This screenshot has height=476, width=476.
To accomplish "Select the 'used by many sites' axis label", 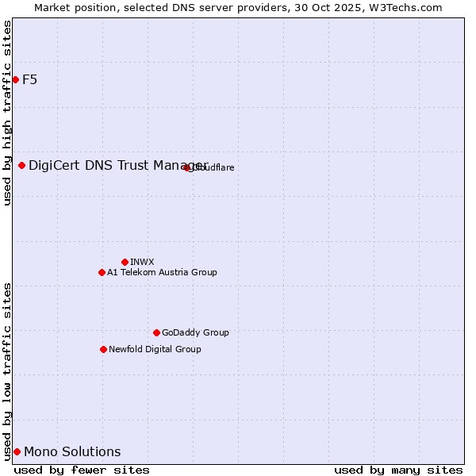I will tap(398, 470).
